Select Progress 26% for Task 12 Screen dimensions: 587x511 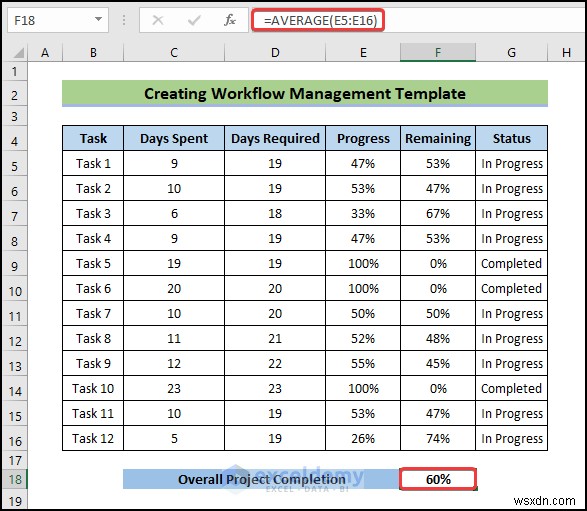pos(363,438)
